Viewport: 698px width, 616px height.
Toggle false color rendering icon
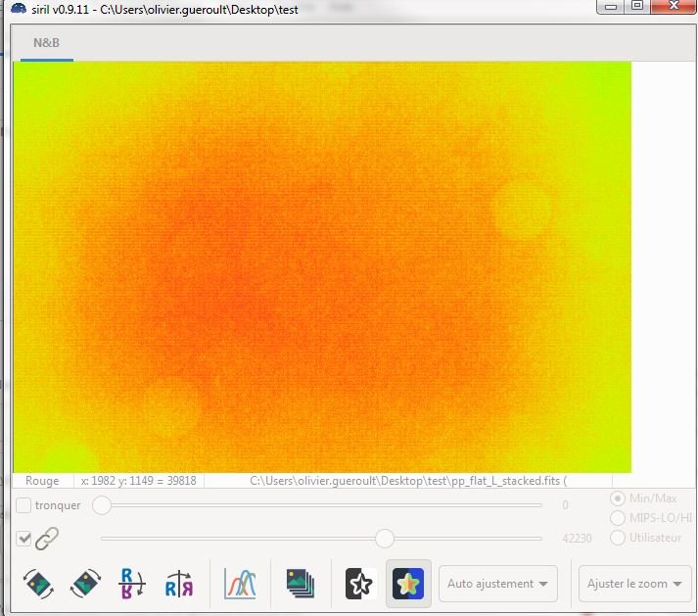pyautogui.click(x=408, y=584)
